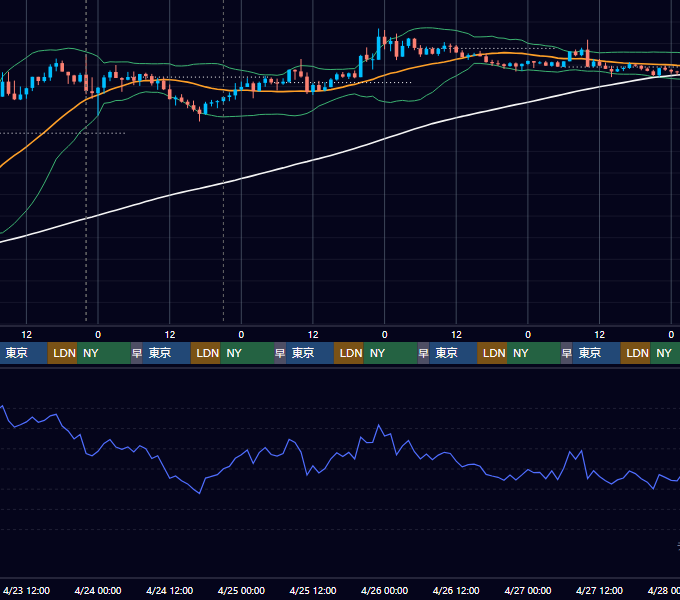680x600 pixels.
Task: Click the 4/24 00:00 date label
Action: click(98, 590)
